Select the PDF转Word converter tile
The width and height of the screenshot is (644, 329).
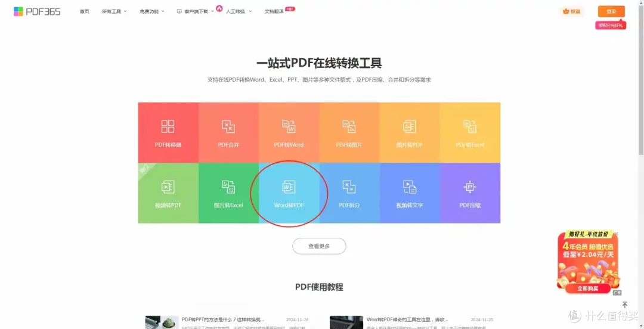[x=289, y=133]
